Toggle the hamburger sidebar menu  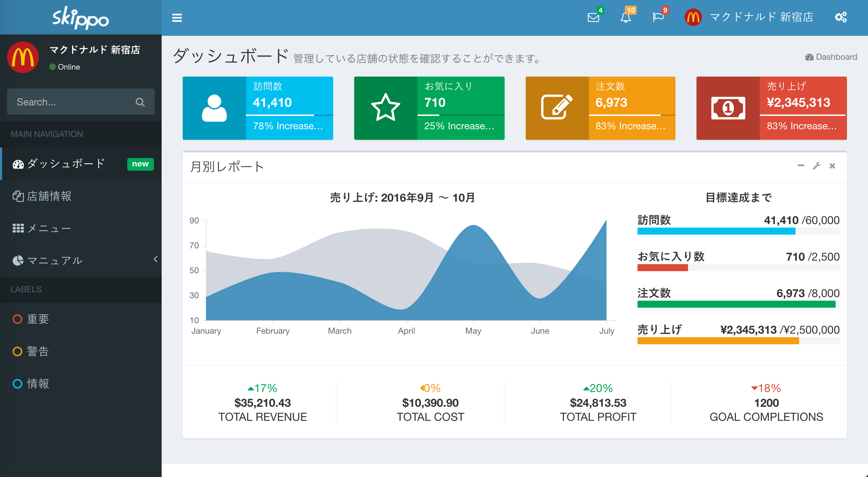[177, 18]
